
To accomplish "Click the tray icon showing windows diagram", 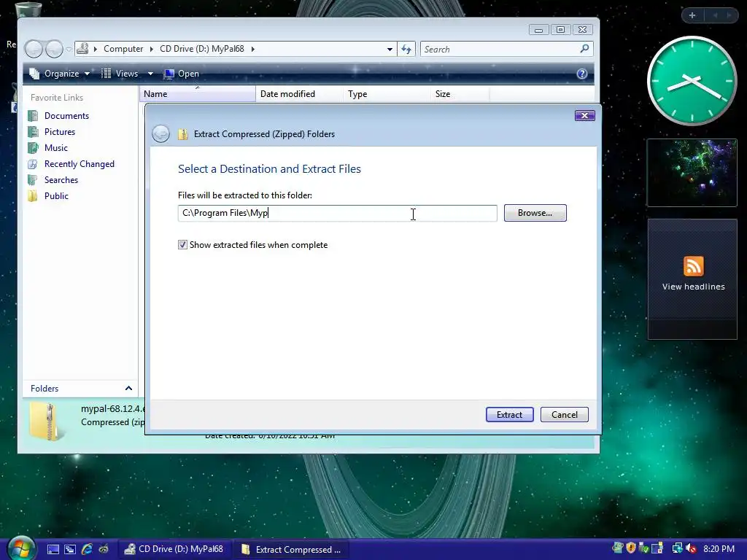I will (657, 548).
